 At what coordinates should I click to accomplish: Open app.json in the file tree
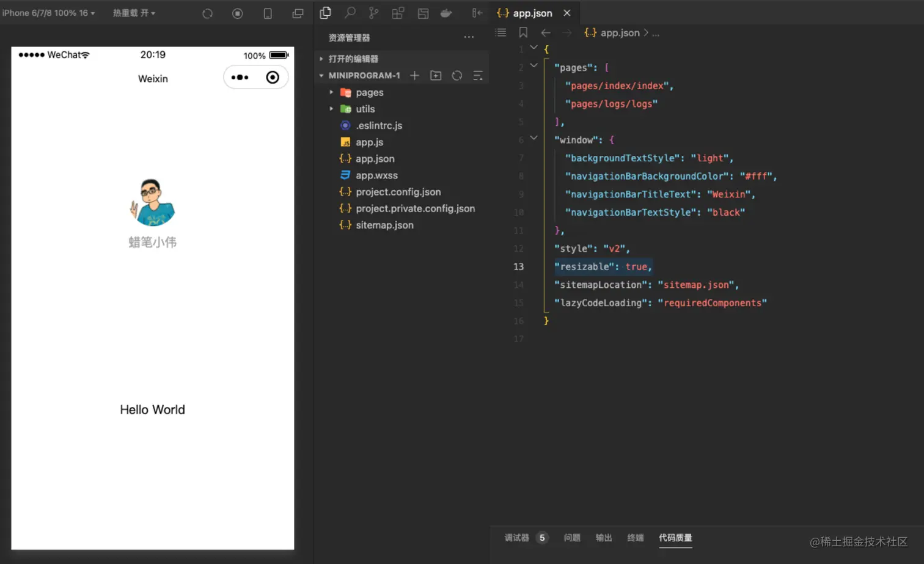pos(375,158)
